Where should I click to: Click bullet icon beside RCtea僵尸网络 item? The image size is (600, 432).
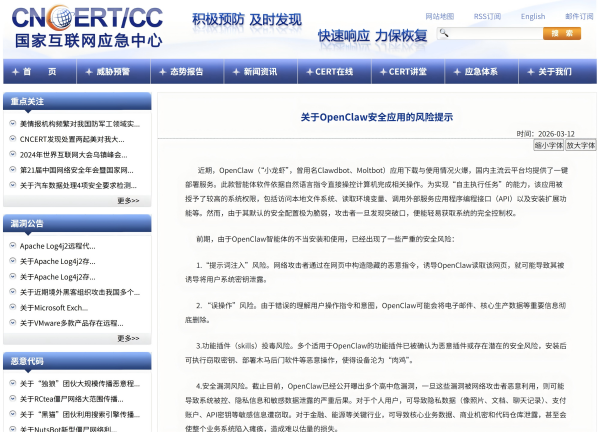point(13,398)
